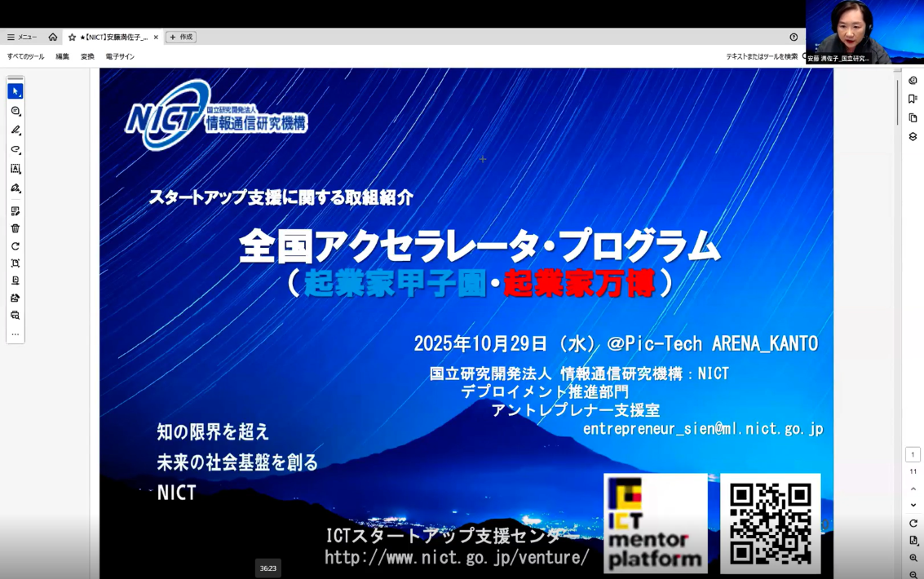Star the NICT document tab
The width and height of the screenshot is (924, 579).
[72, 38]
